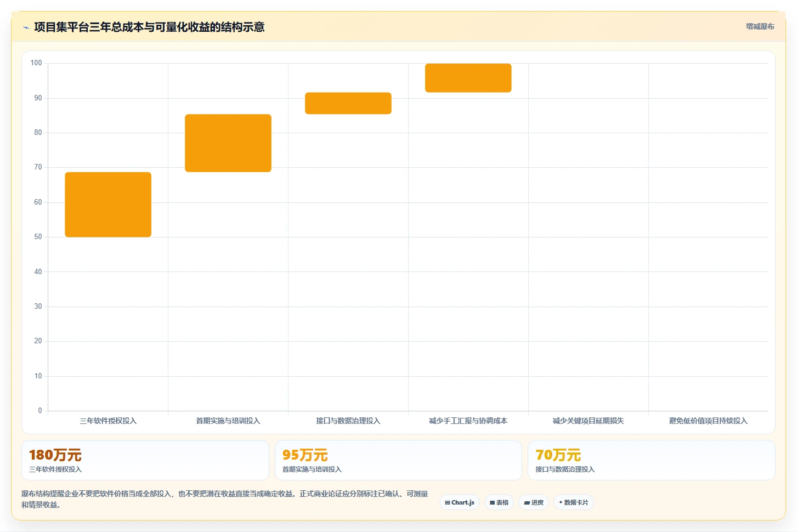Click the x-axis label 三年软件授权投入
This screenshot has height=532, width=797.
click(x=108, y=421)
